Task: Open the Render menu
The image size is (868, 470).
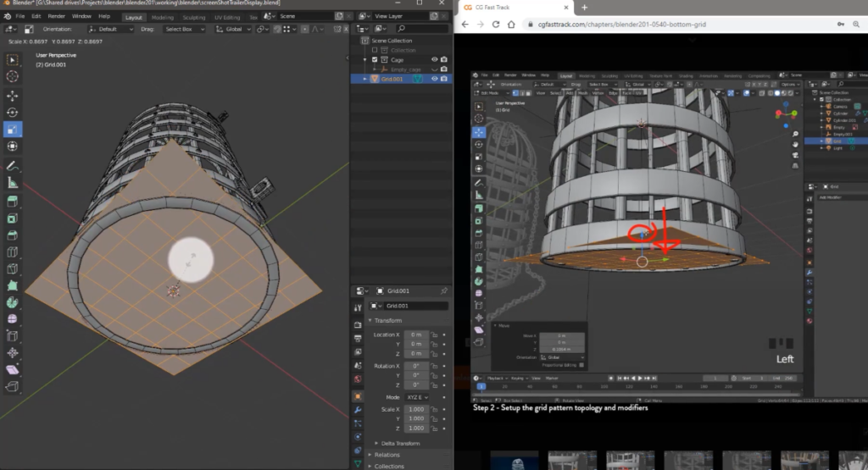Action: 56,17
